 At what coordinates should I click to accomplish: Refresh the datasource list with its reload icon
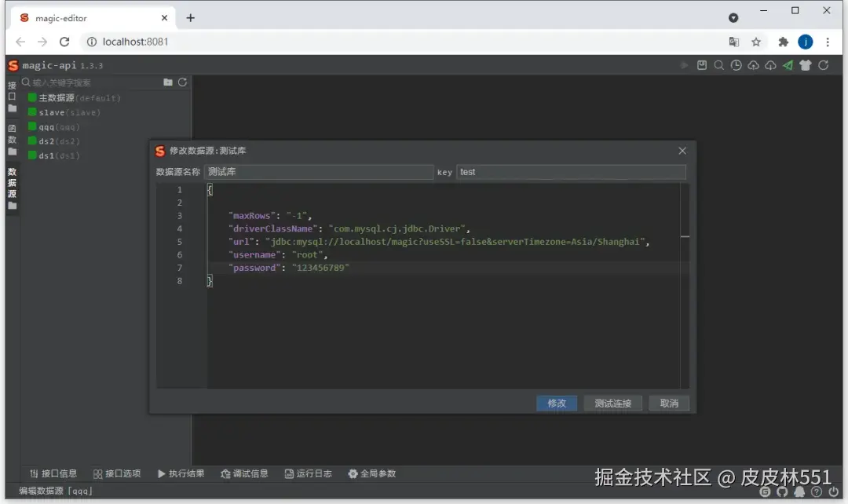click(181, 82)
